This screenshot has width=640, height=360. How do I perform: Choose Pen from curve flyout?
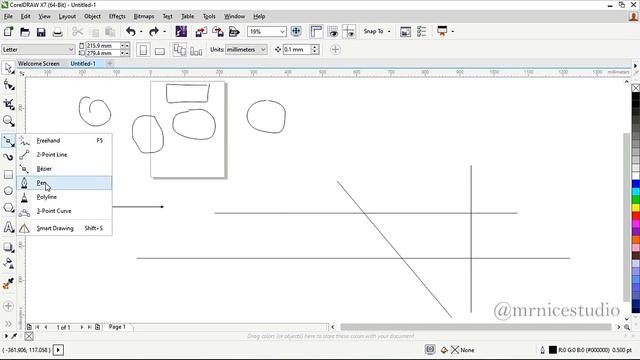coord(64,183)
